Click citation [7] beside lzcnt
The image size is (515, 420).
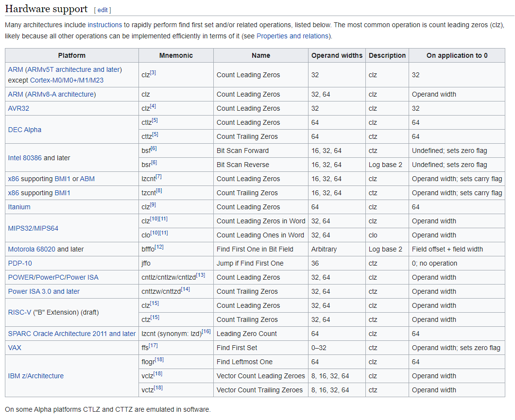click(x=159, y=177)
